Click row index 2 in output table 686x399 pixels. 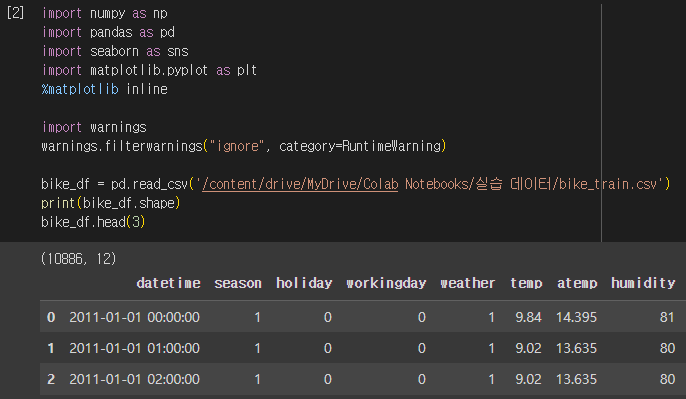coord(51,379)
